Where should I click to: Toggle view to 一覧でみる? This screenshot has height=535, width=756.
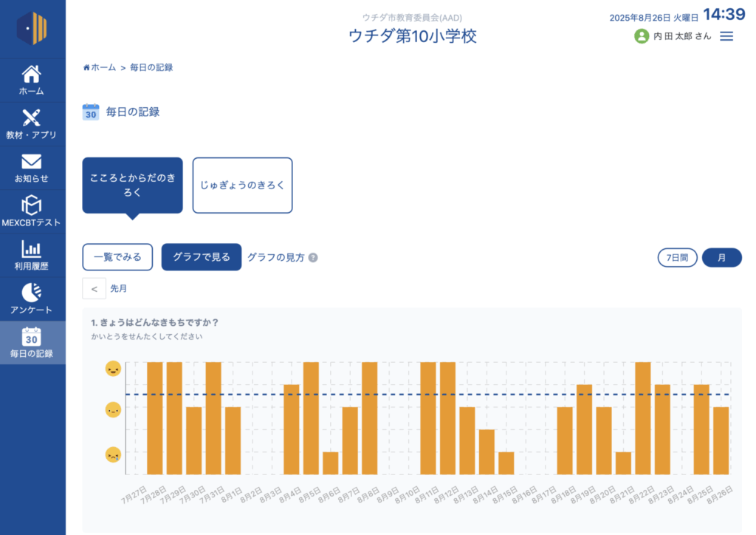[x=117, y=257]
